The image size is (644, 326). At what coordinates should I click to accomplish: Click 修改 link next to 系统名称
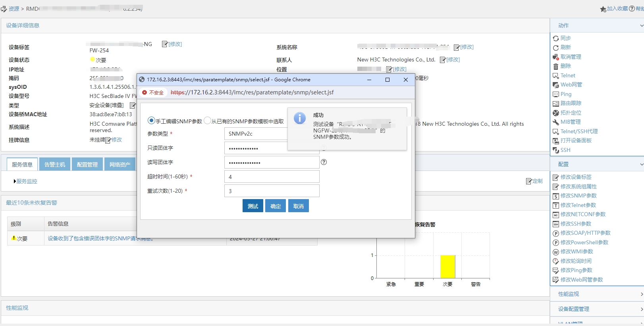[x=467, y=47]
